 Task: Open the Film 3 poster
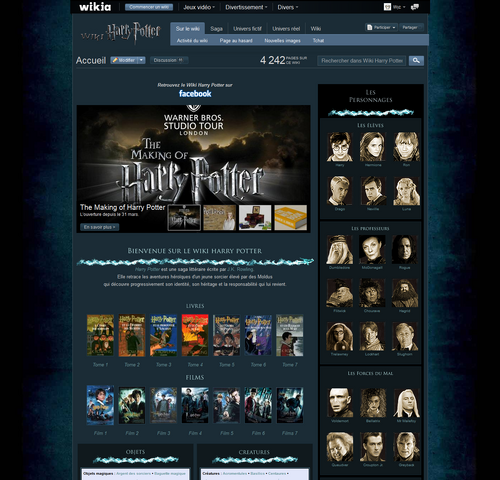click(x=163, y=405)
